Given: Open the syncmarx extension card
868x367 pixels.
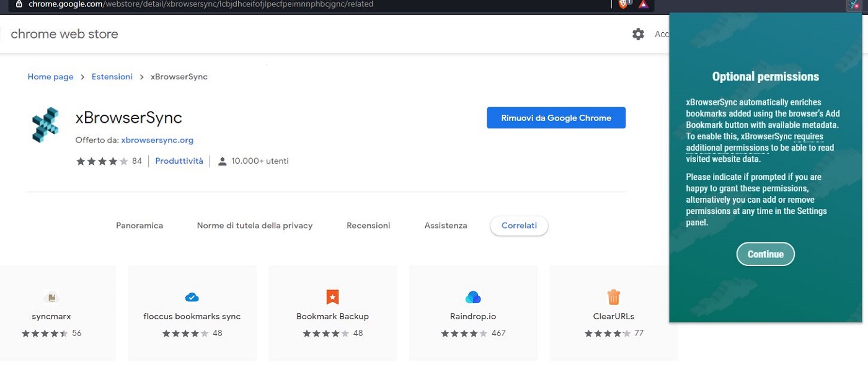Looking at the screenshot, I should (x=51, y=313).
